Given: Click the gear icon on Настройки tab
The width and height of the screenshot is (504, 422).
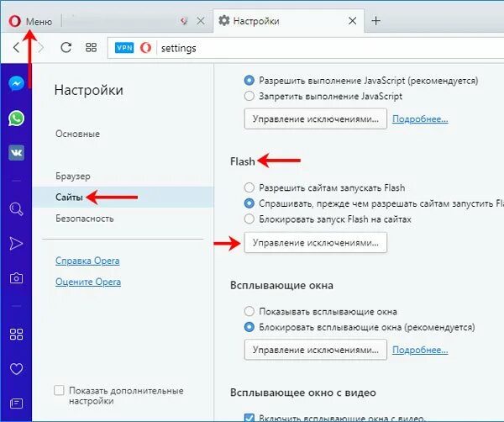Looking at the screenshot, I should pyautogui.click(x=224, y=21).
